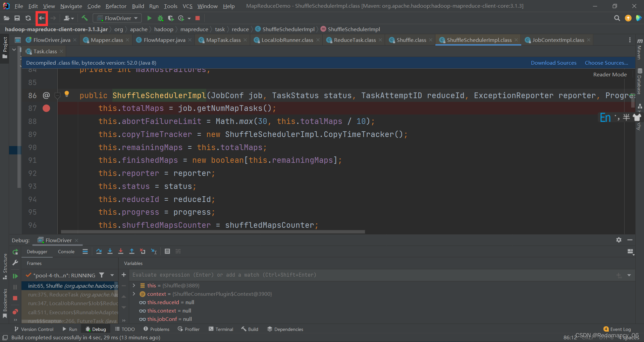The height and width of the screenshot is (342, 644).
Task: Open the Terminal tool button
Action: [221, 329]
